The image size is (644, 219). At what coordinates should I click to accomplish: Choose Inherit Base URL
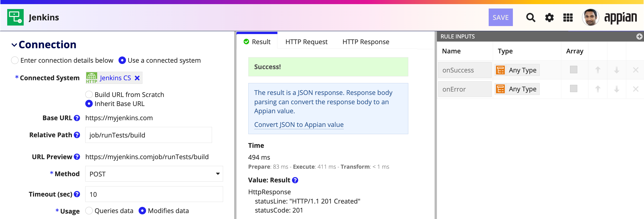(x=89, y=104)
